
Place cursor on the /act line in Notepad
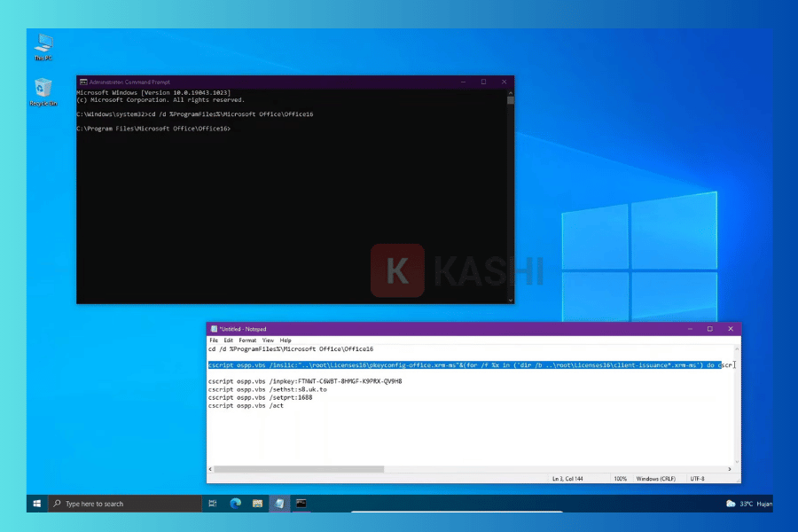click(x=266, y=405)
